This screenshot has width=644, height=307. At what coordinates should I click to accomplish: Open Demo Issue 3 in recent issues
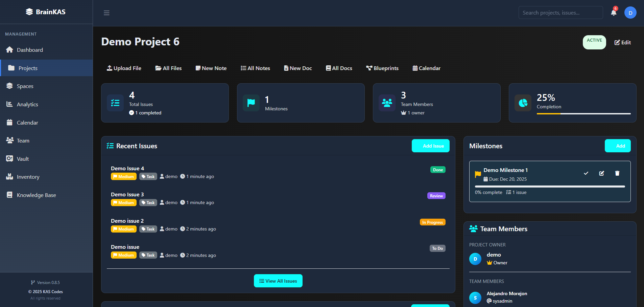[x=127, y=195]
